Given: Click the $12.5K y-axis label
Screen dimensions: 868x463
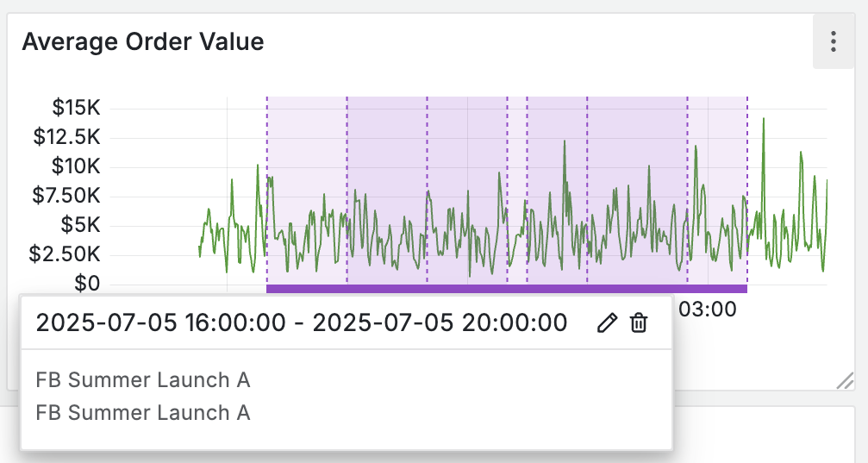Looking at the screenshot, I should coord(67,137).
